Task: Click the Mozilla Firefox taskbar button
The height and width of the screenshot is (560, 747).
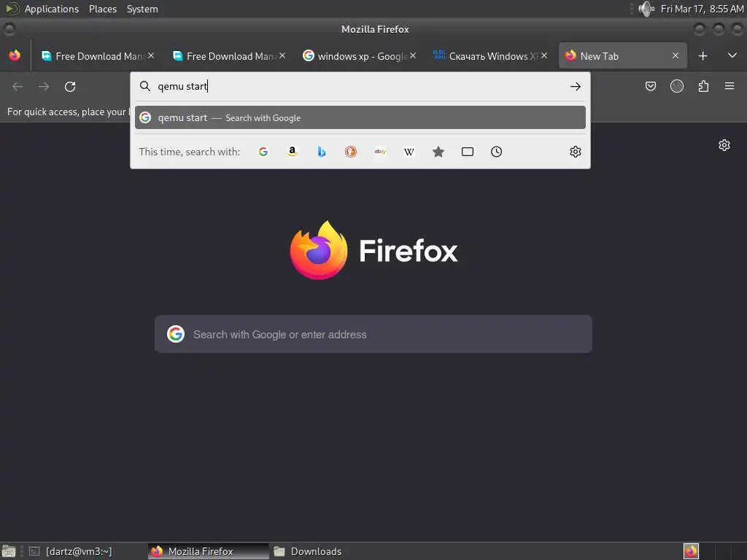Action: tap(208, 551)
